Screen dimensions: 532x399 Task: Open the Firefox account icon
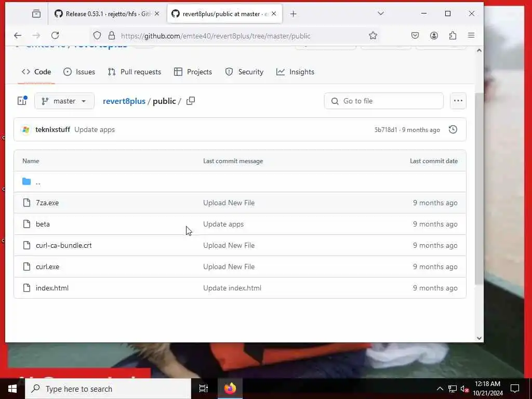434,36
